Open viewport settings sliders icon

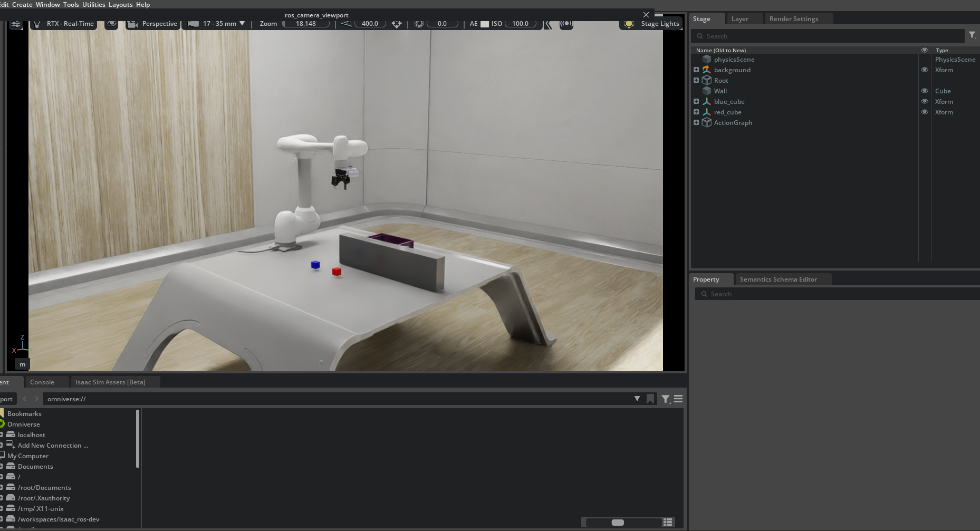tap(16, 24)
